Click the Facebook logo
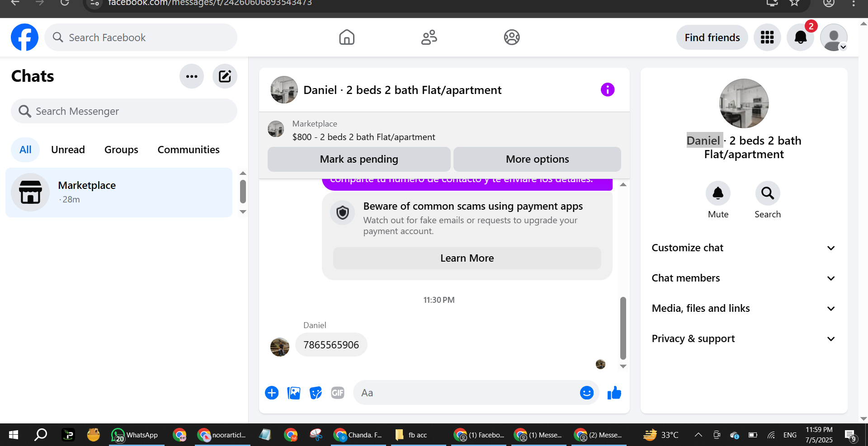The height and width of the screenshot is (446, 868). pos(24,37)
